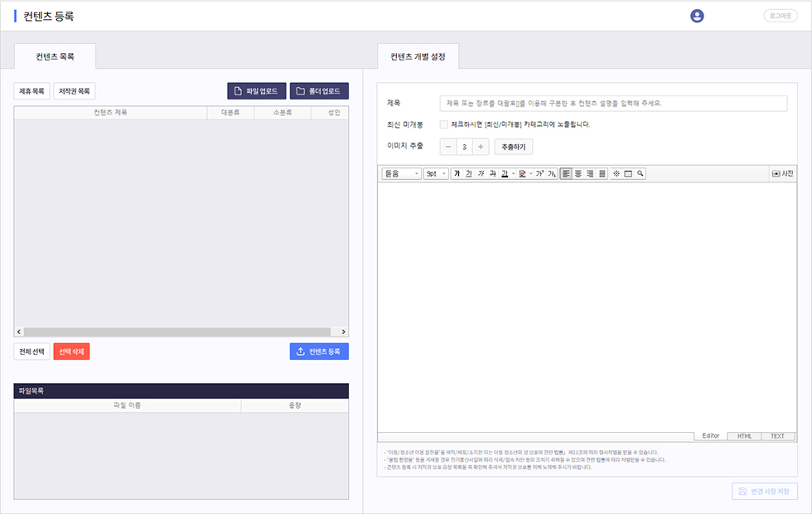Center align text in editor

(578, 174)
